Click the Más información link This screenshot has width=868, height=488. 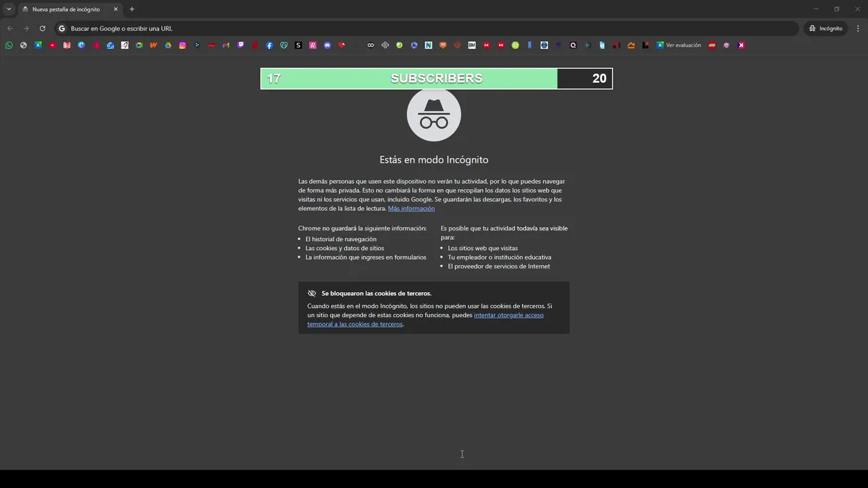[411, 209]
